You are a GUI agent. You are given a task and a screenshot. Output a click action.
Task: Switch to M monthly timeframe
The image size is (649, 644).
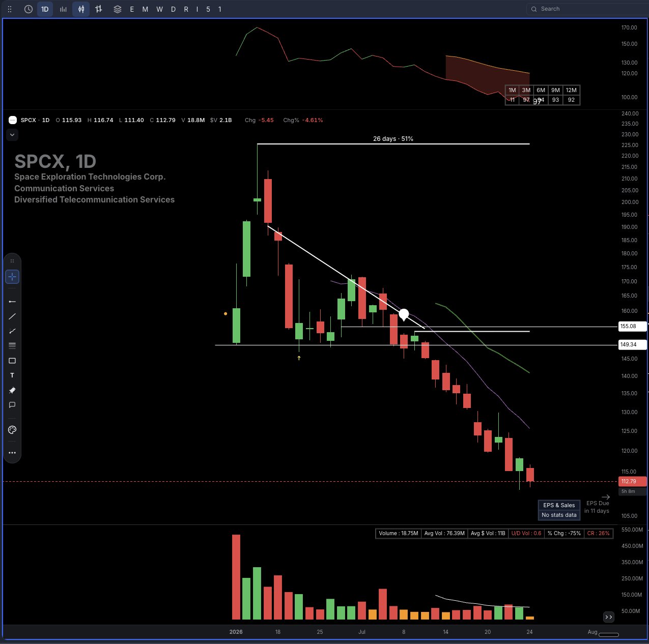[x=145, y=9]
